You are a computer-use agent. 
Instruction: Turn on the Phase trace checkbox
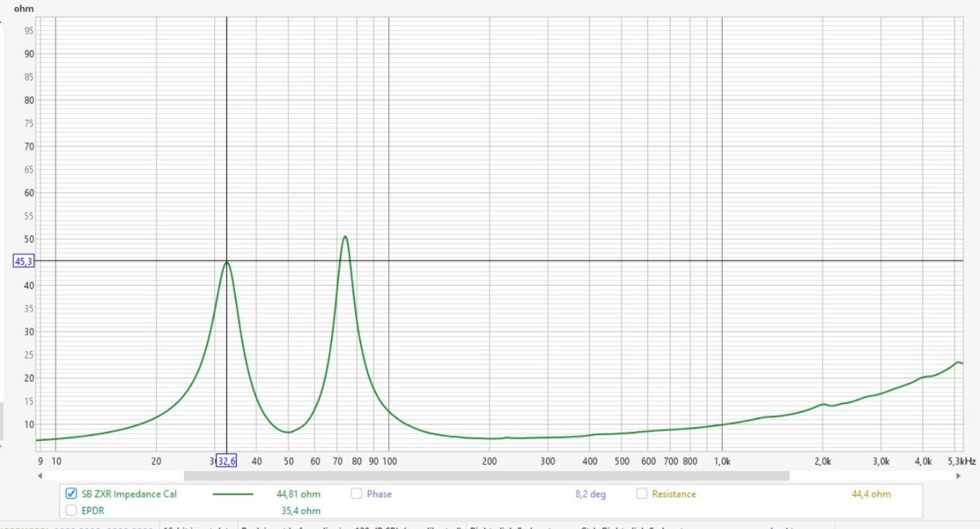356,493
